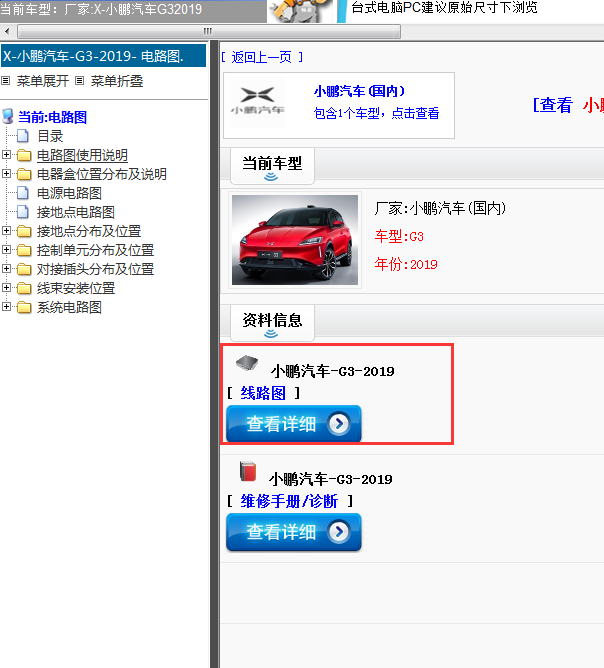The image size is (604, 668).
Task: Select 系统电路图 in the tree
Action: tap(69, 307)
